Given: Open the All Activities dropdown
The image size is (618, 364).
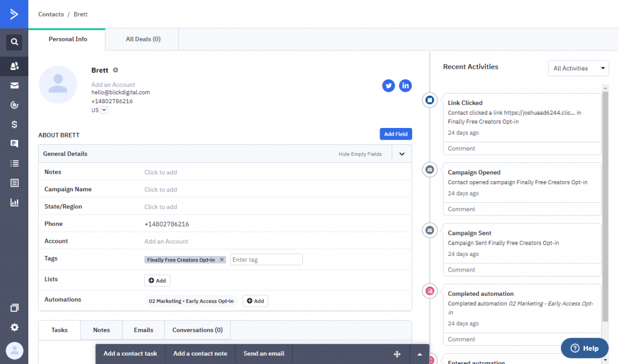Looking at the screenshot, I should coord(578,68).
